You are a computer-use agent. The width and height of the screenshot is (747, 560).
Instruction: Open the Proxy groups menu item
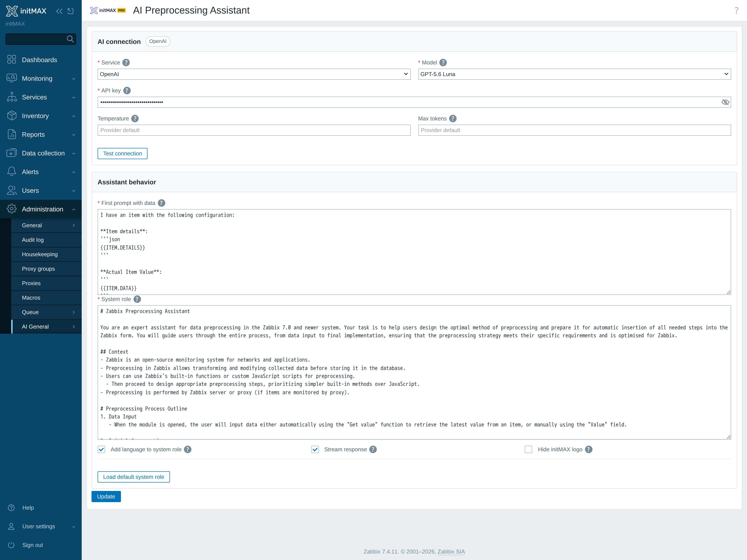tap(47, 269)
